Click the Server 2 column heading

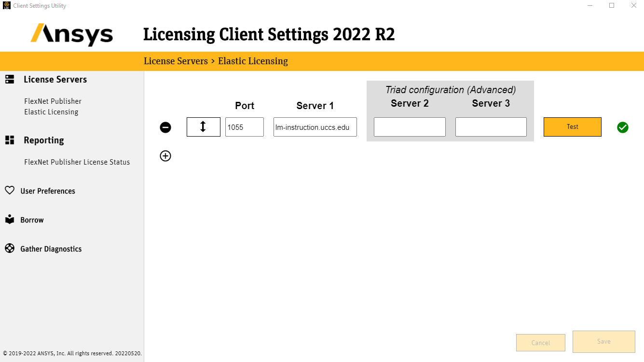(x=410, y=103)
